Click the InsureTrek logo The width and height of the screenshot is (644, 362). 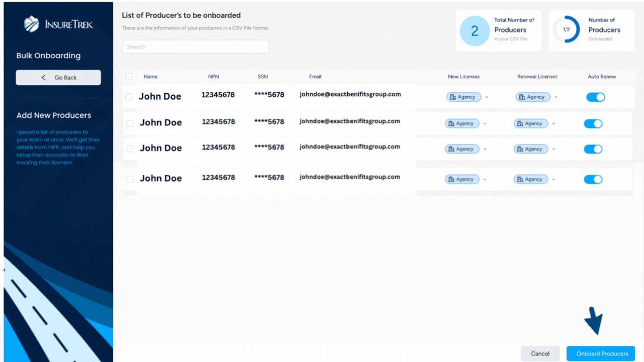click(58, 23)
